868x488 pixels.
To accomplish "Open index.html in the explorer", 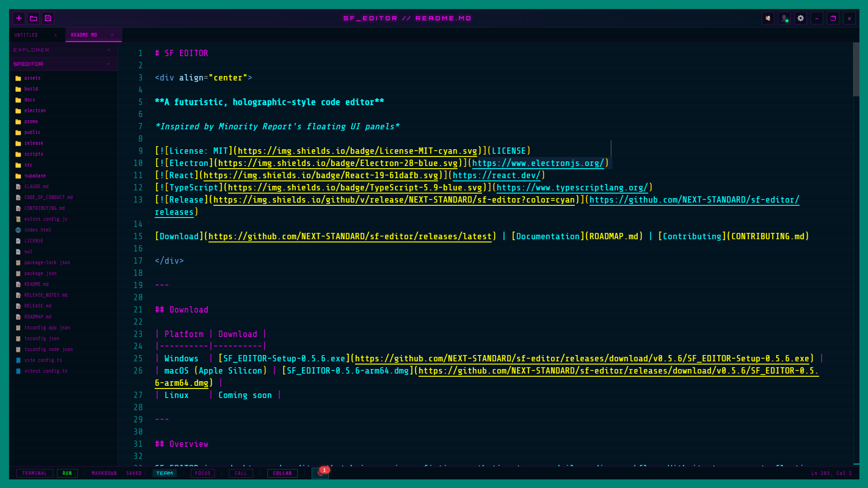I will pyautogui.click(x=63, y=230).
